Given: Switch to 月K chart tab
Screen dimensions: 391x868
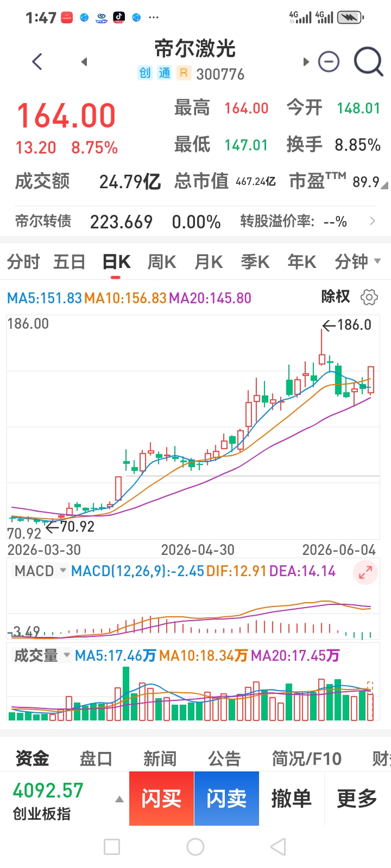Looking at the screenshot, I should coord(209,261).
